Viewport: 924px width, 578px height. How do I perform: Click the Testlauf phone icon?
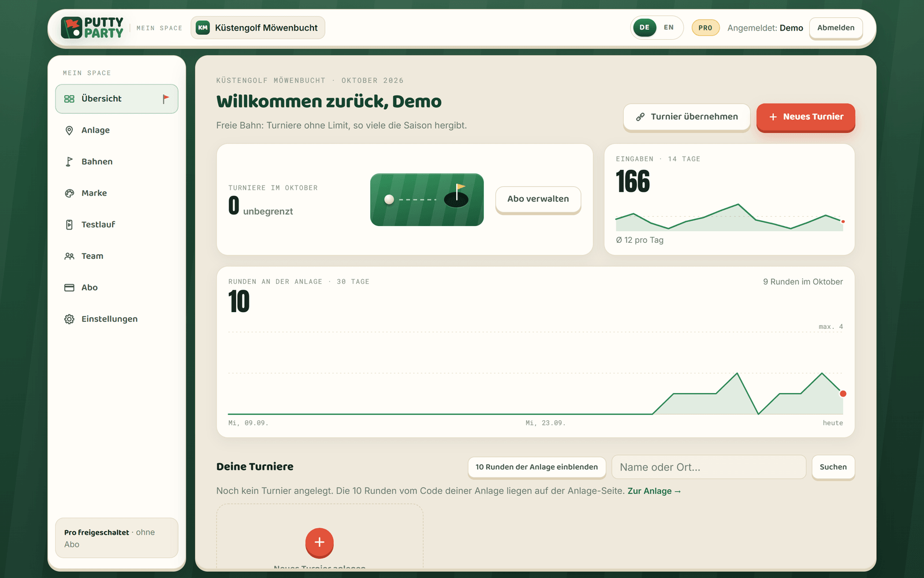click(x=69, y=225)
